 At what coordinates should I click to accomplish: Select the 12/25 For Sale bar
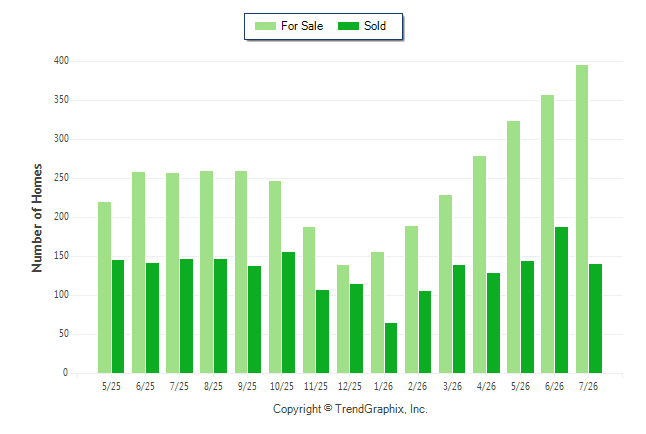(343, 319)
